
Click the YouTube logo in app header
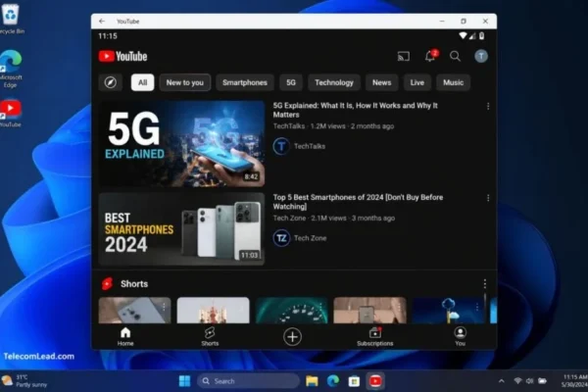click(122, 56)
